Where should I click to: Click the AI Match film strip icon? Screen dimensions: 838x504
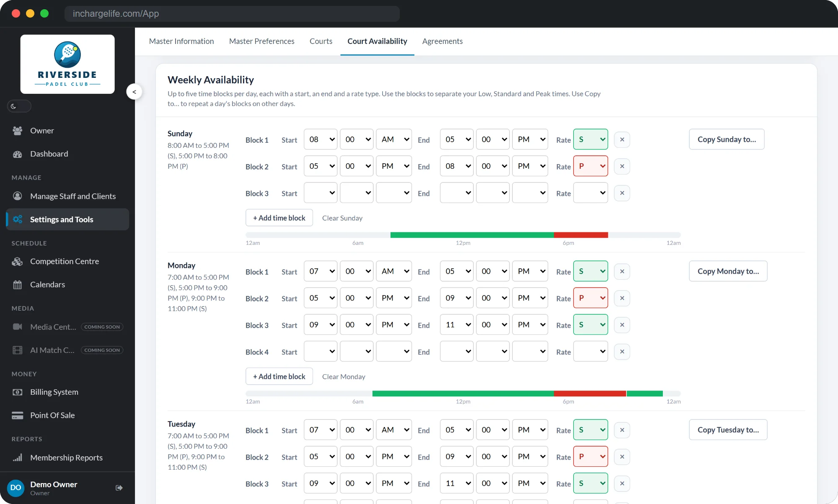tap(17, 350)
